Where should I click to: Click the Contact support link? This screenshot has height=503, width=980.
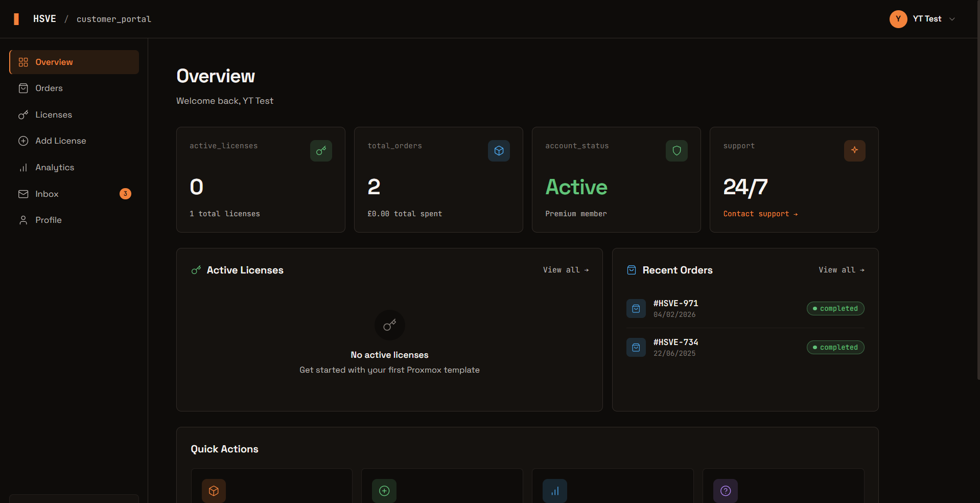(x=760, y=214)
